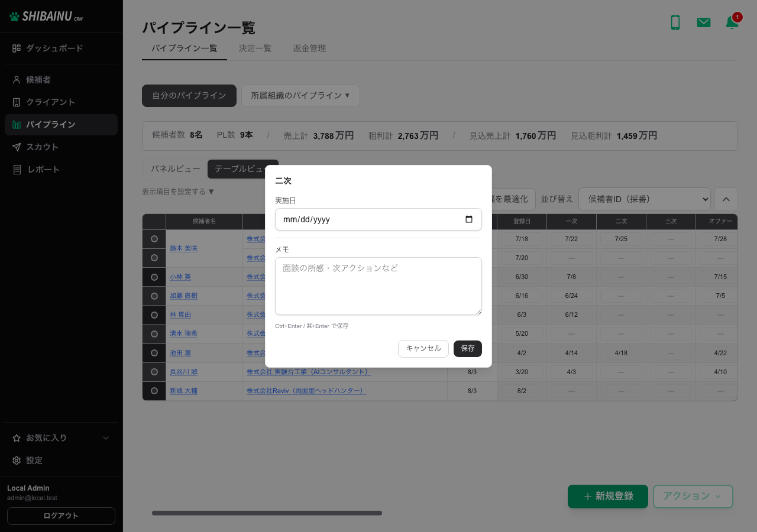This screenshot has height=532, width=757.
Task: Select radio button for 林 真由 row
Action: (x=154, y=314)
